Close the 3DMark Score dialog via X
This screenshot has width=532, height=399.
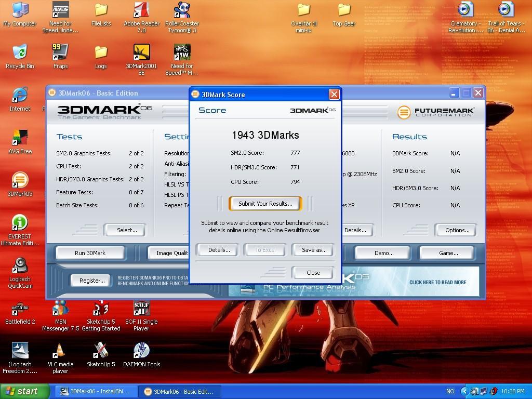pyautogui.click(x=334, y=94)
